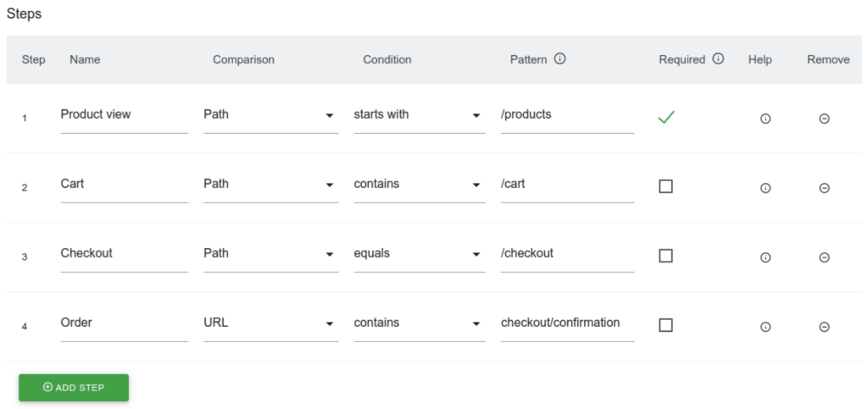This screenshot has width=868, height=409.
Task: Remove the Checkout step
Action: [x=824, y=257]
